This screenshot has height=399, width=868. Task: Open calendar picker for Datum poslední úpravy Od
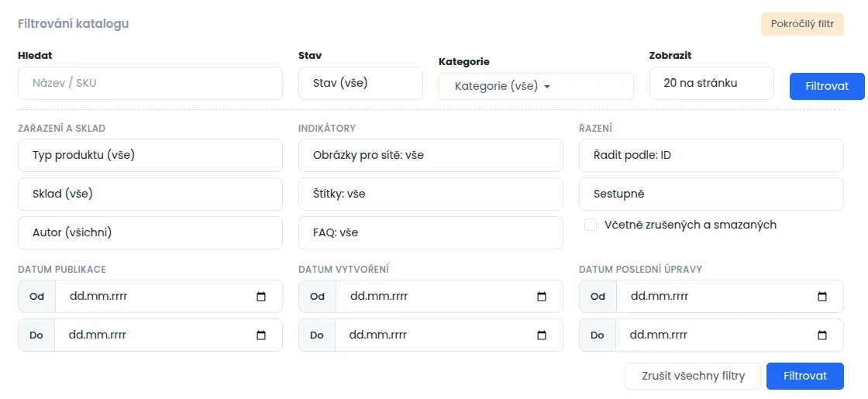pyautogui.click(x=822, y=297)
